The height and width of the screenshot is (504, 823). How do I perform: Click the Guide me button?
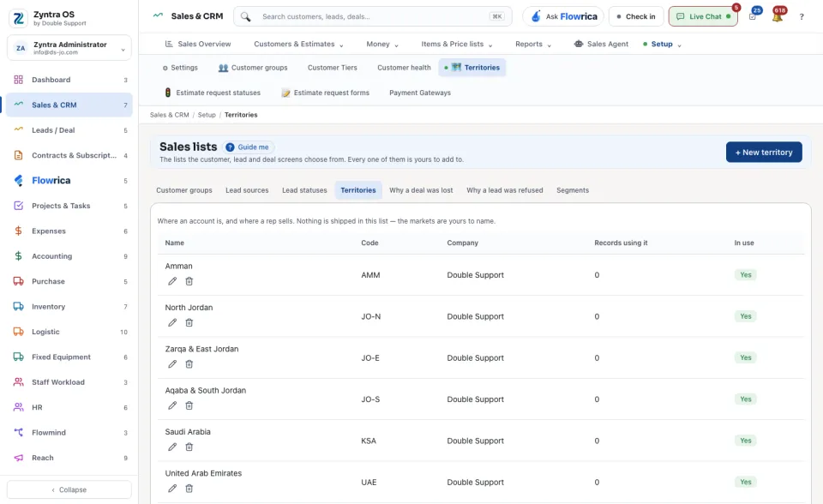coord(247,147)
